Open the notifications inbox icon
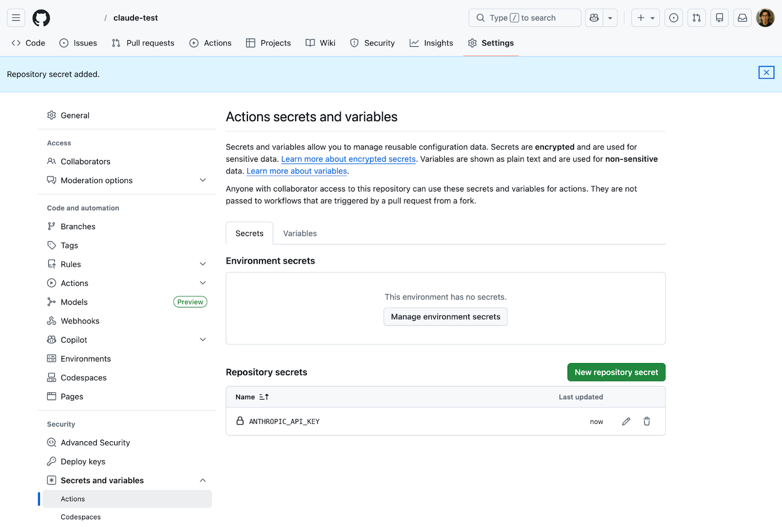782x532 pixels. tap(742, 18)
